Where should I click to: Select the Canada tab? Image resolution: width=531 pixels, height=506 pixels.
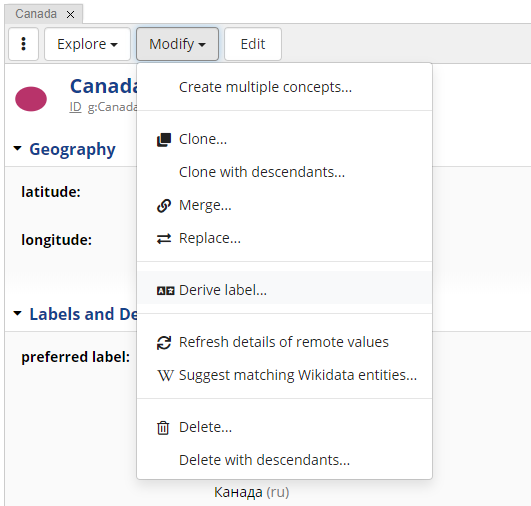36,14
